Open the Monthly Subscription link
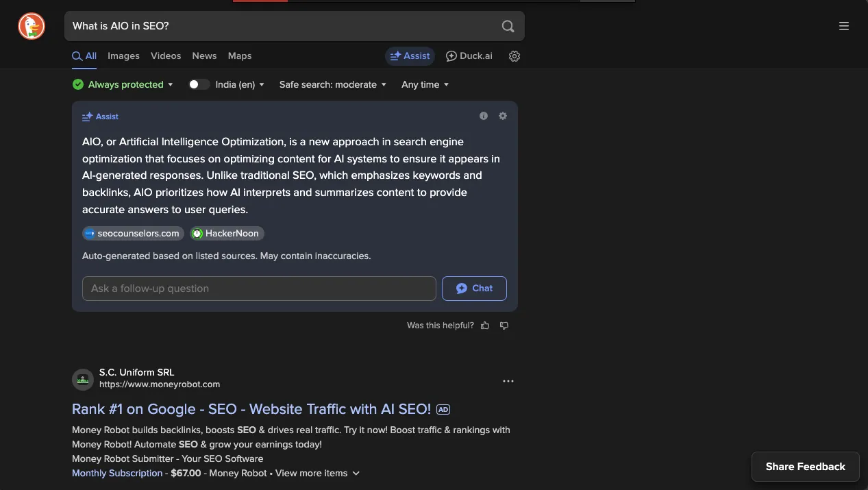The image size is (868, 490). (x=117, y=473)
